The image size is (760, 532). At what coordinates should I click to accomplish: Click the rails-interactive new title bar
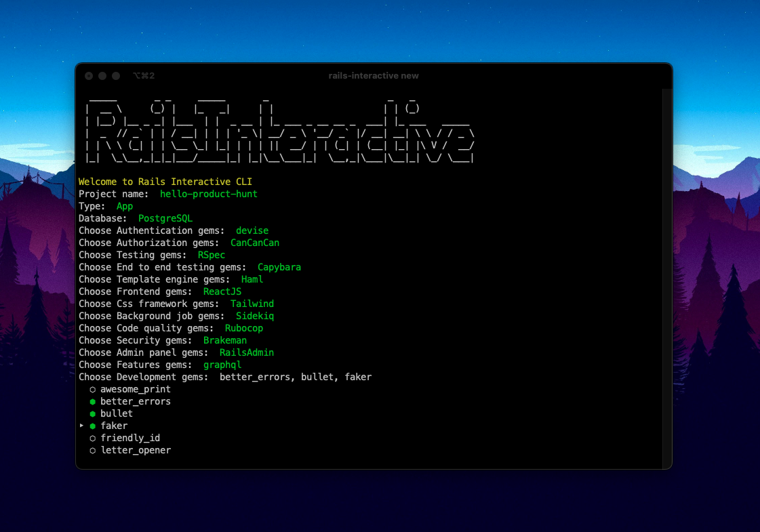pos(374,75)
